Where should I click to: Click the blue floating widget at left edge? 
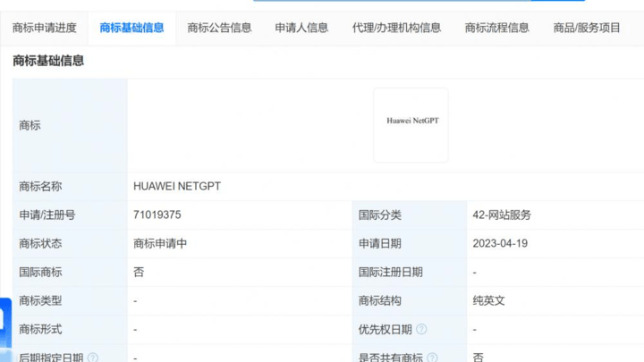(5, 330)
